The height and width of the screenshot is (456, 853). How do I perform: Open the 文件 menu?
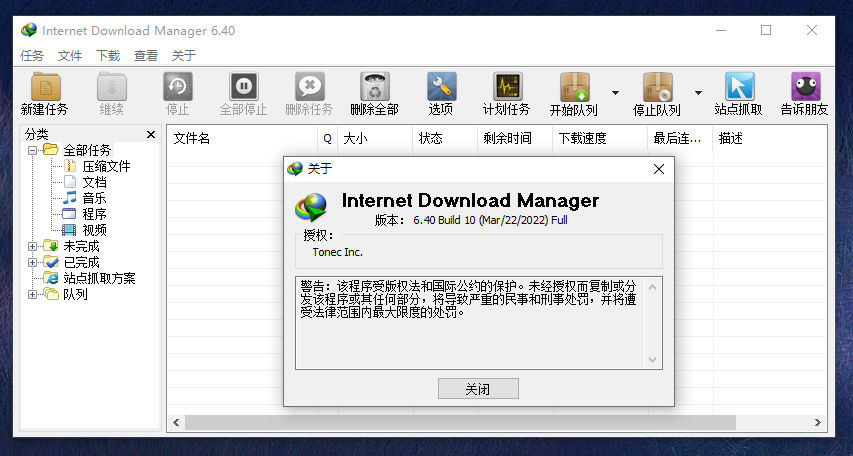point(70,56)
